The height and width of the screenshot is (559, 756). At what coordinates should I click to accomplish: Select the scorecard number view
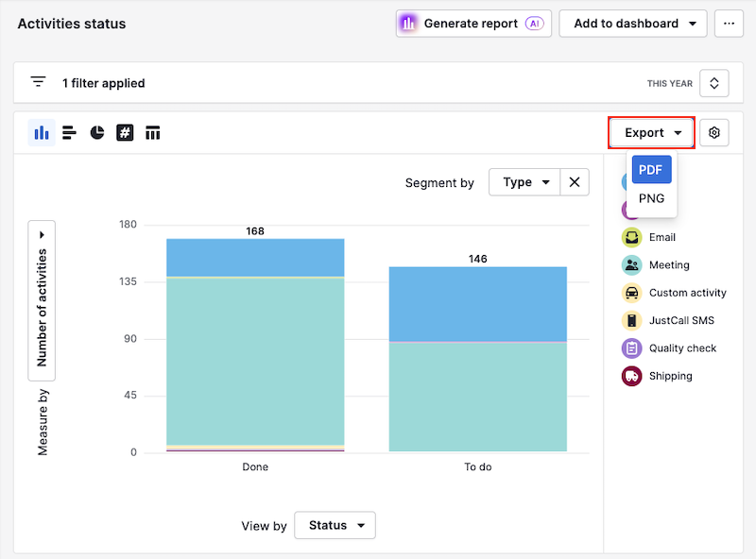(125, 133)
